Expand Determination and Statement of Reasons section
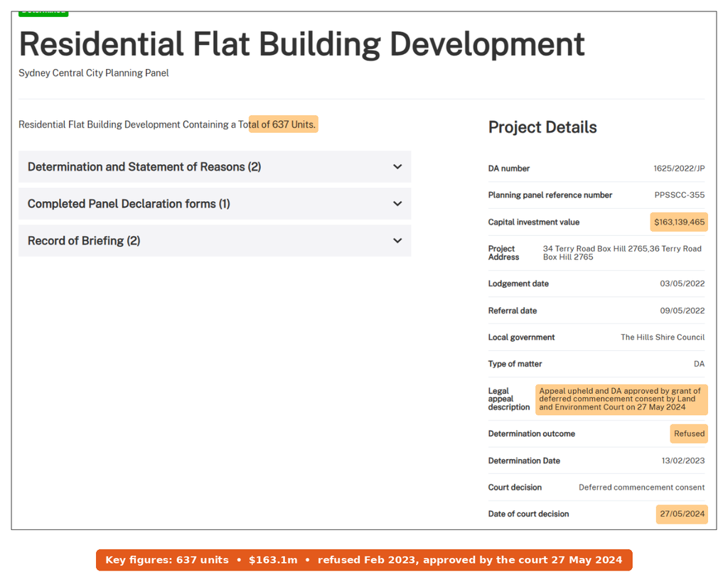 pyautogui.click(x=215, y=166)
